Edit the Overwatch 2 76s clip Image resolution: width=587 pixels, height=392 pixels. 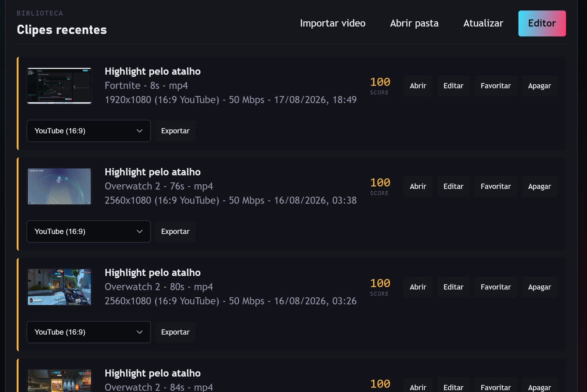click(453, 186)
